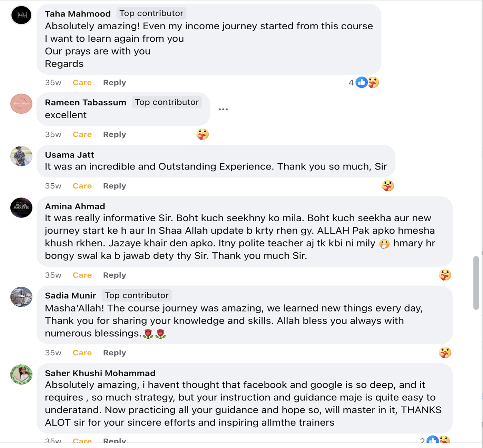Click Taha Mahmood's profile avatar
This screenshot has height=448, width=483.
(x=21, y=15)
